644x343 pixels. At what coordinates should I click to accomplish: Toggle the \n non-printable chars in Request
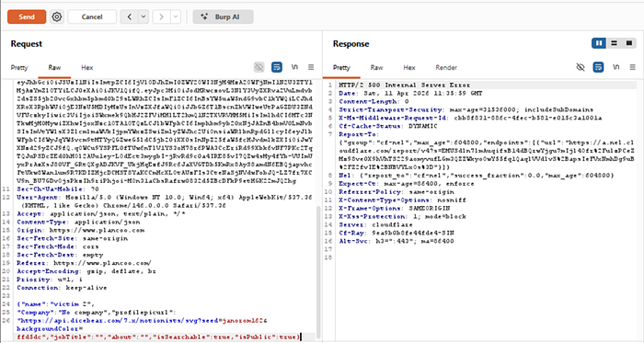pos(294,67)
